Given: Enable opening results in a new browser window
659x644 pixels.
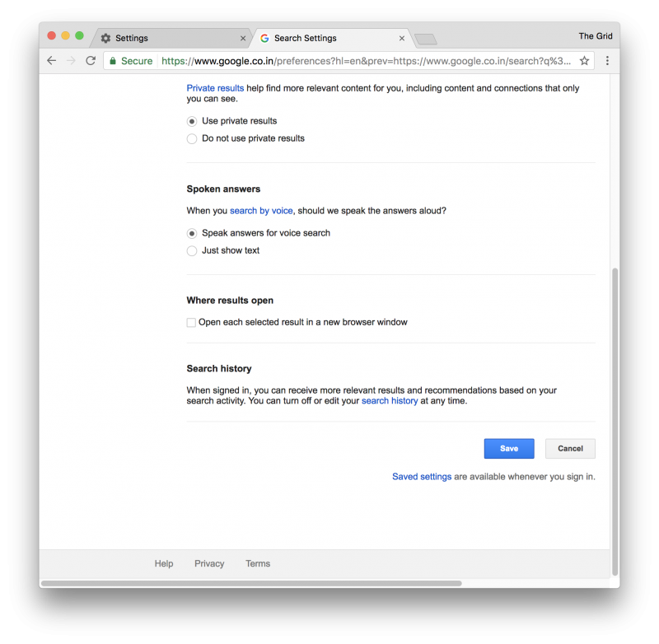Looking at the screenshot, I should (191, 322).
